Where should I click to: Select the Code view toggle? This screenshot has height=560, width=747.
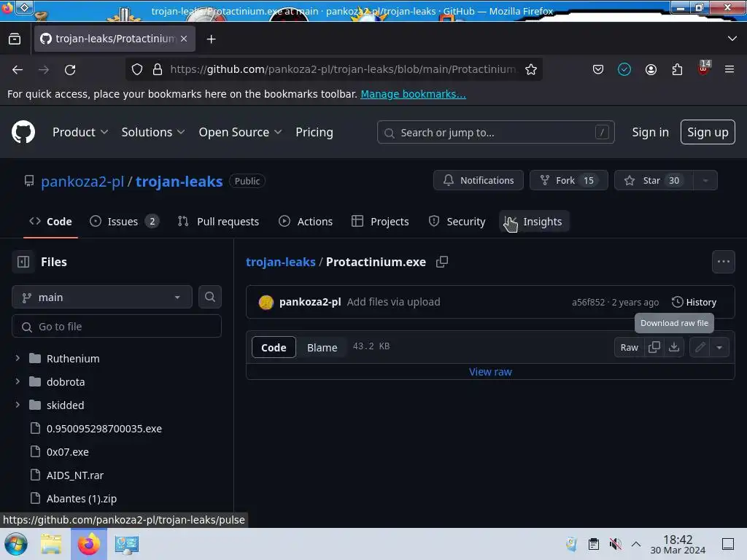click(274, 347)
